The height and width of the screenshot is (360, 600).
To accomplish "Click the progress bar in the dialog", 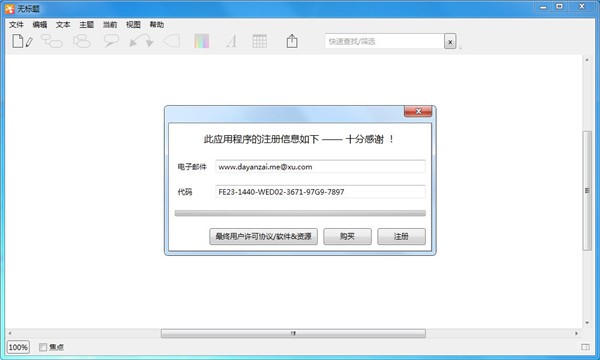I will pyautogui.click(x=300, y=213).
